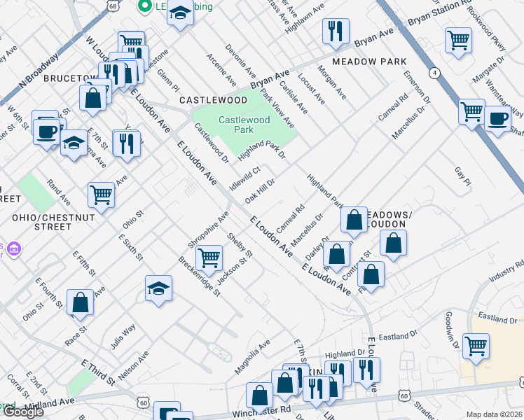Select the restaurant marker east of E 7th St

(x=127, y=145)
